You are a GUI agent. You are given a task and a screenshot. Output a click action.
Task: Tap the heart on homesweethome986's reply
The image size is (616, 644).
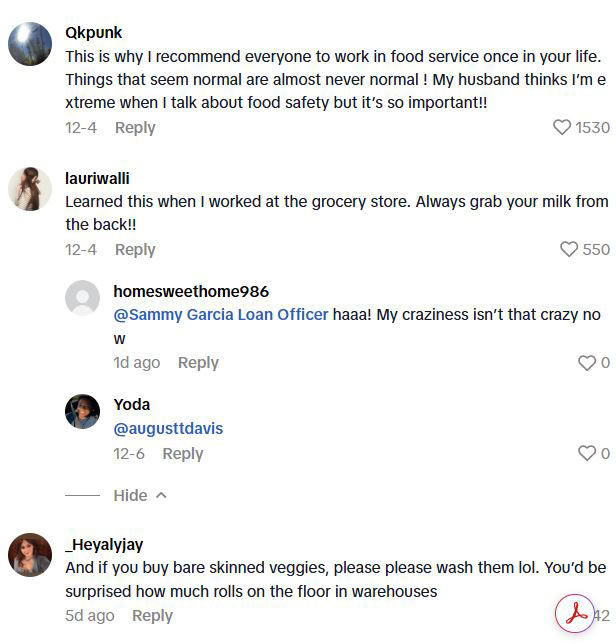point(587,363)
